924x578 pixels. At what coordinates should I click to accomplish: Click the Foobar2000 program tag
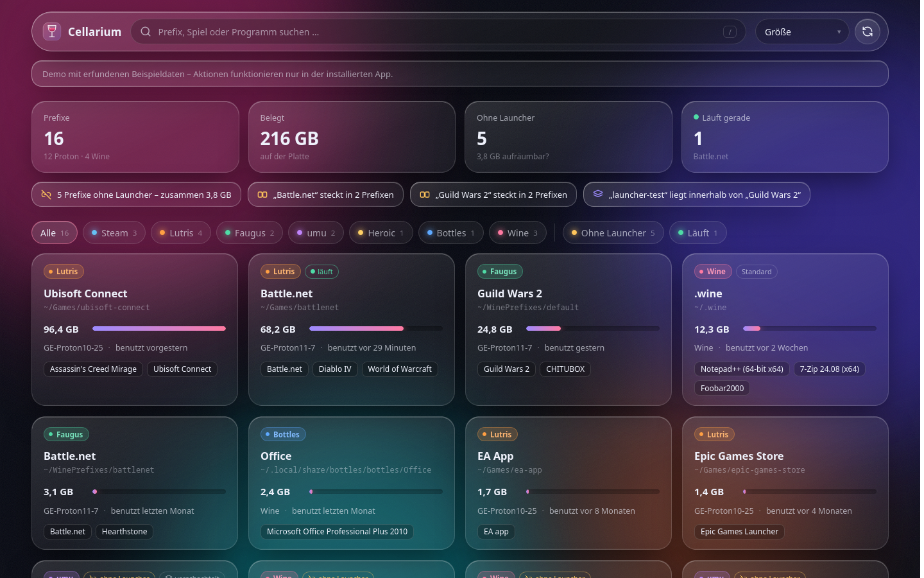[x=722, y=389]
